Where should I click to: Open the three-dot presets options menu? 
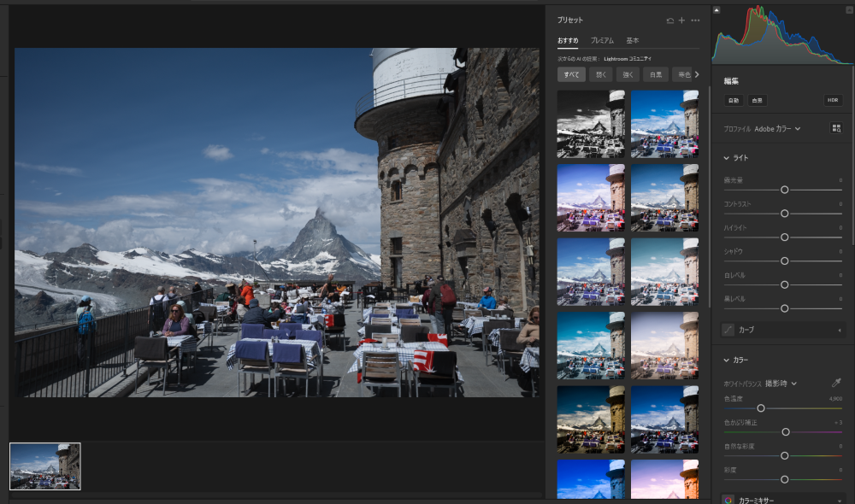(695, 20)
